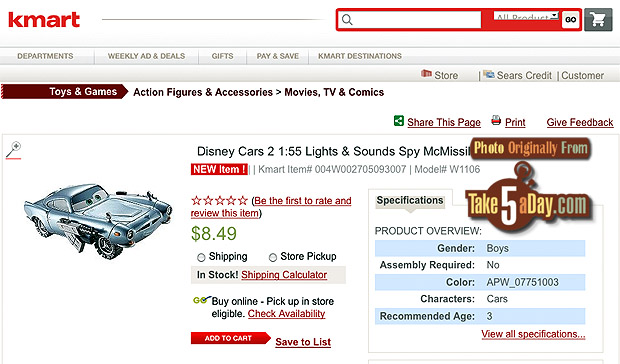Click the Add to Cart button

230,338
